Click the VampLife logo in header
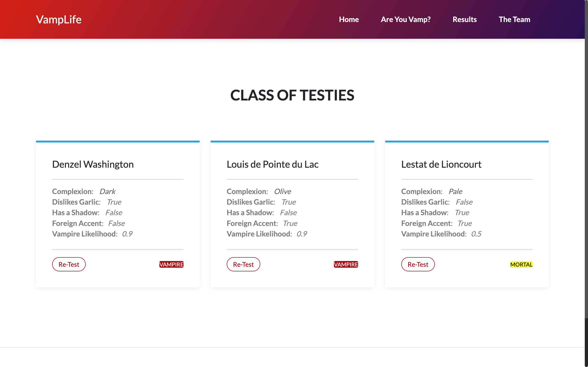The width and height of the screenshot is (588, 367). (59, 19)
